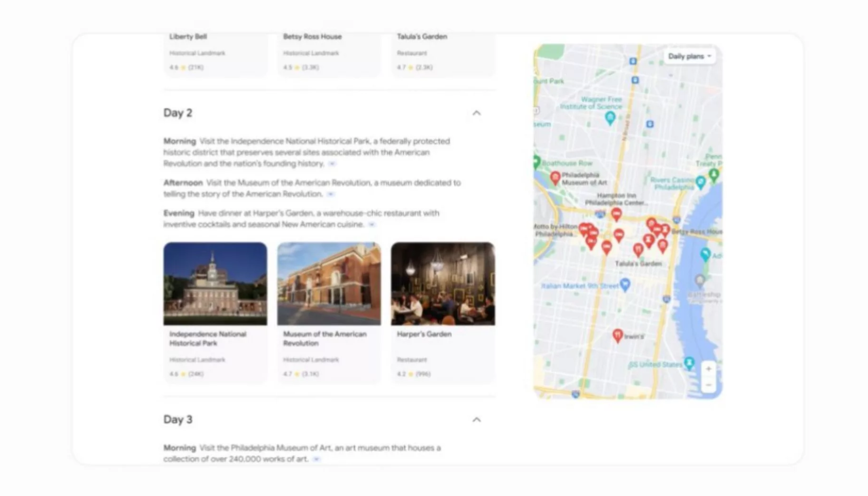This screenshot has height=496, width=868.
Task: Open the Independence National Historical Park photo
Action: point(215,284)
